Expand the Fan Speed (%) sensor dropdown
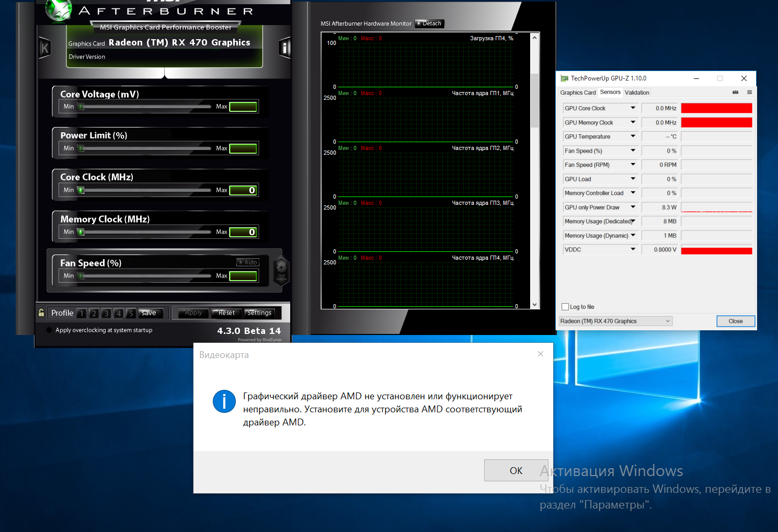Viewport: 778px width, 532px height. pyautogui.click(x=633, y=151)
